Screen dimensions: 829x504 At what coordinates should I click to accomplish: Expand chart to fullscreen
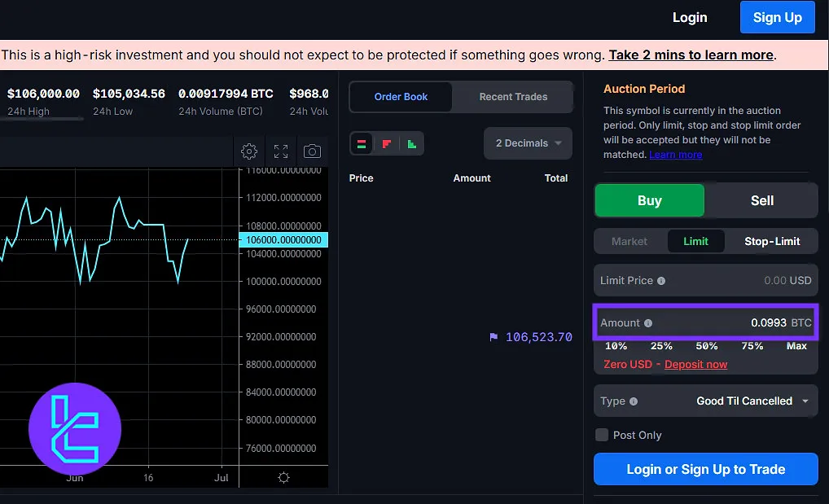pyautogui.click(x=281, y=151)
